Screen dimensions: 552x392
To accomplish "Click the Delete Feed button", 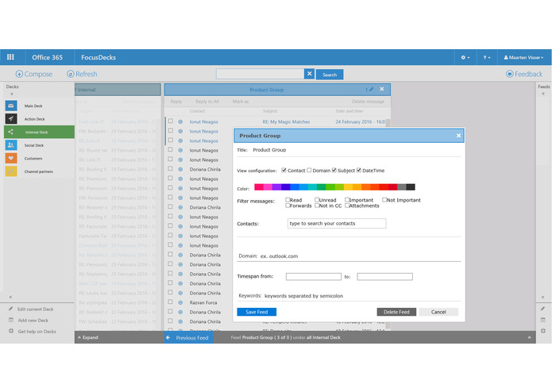I will [396, 312].
